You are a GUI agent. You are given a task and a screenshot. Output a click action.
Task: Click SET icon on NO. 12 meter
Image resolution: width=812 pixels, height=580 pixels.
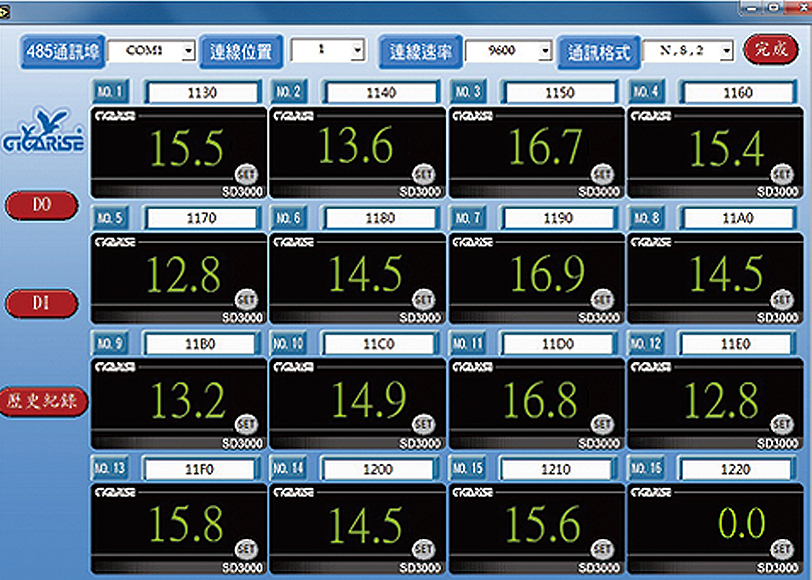click(x=781, y=425)
